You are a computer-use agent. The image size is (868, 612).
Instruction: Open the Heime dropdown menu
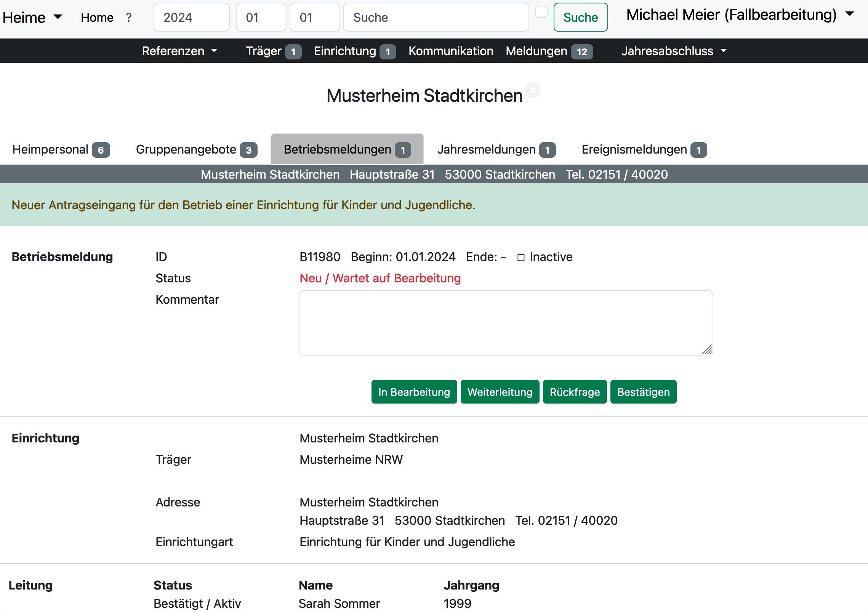pyautogui.click(x=32, y=18)
